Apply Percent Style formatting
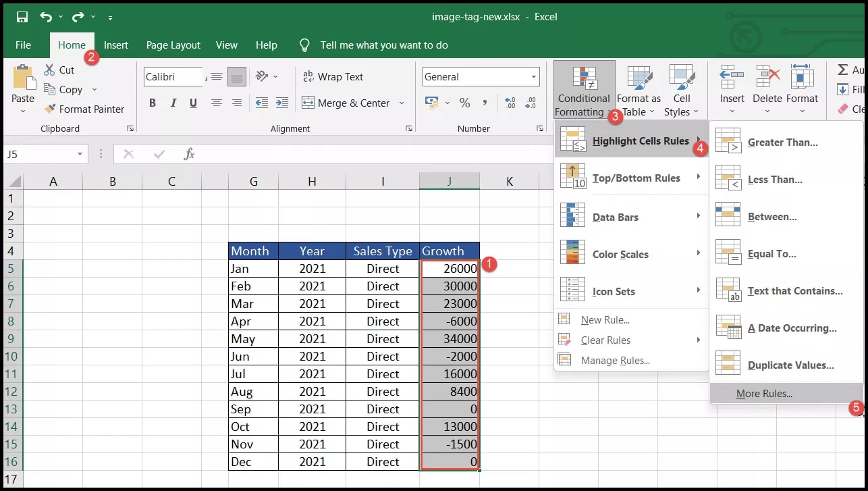Image resolution: width=868 pixels, height=491 pixels. [464, 103]
